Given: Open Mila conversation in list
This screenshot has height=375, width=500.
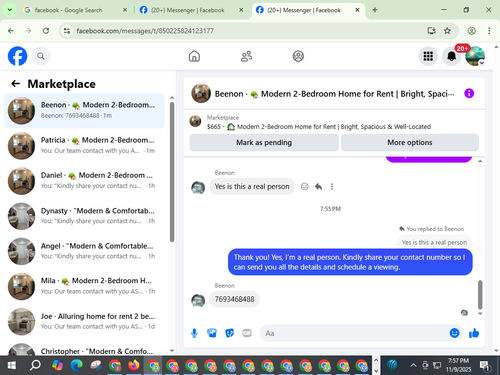Looking at the screenshot, I should tap(84, 286).
